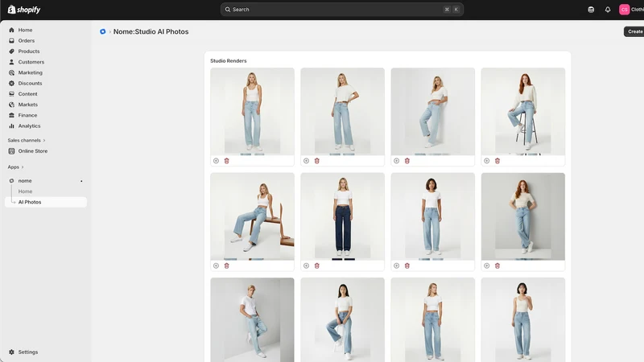
Task: Click the plus icon under the dark navy jeans render
Action: click(307, 266)
